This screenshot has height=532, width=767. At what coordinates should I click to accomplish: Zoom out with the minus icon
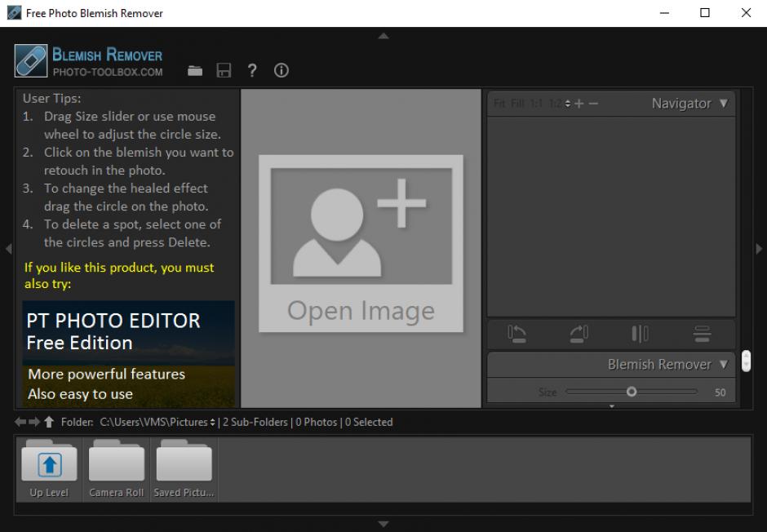[593, 104]
